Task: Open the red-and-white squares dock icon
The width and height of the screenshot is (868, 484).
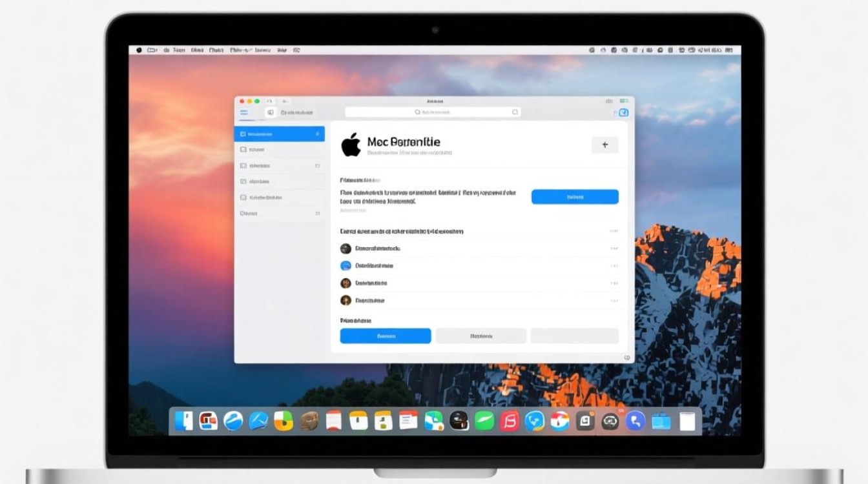Action: click(x=208, y=421)
